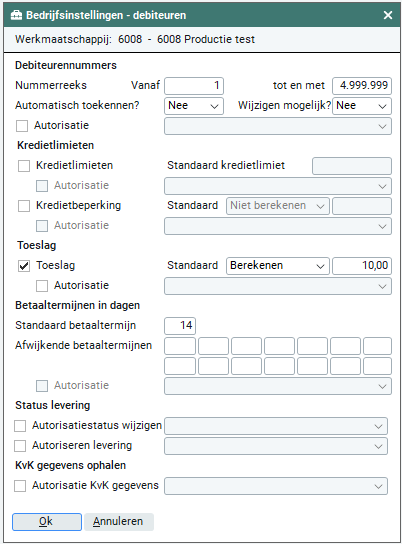Viewport: 402px width, 544px height.
Task: Focus the Vanaf number field
Action: pos(194,86)
